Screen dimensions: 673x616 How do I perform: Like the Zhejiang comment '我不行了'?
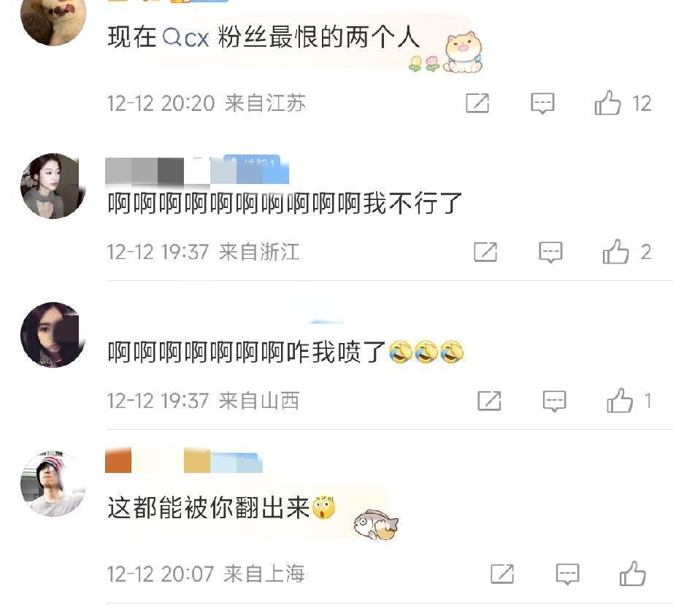615,252
